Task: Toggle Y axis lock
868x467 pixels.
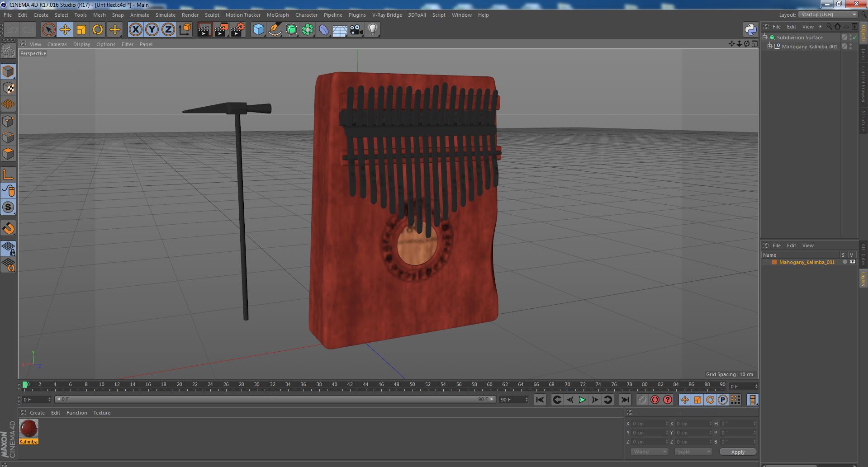Action: 152,30
